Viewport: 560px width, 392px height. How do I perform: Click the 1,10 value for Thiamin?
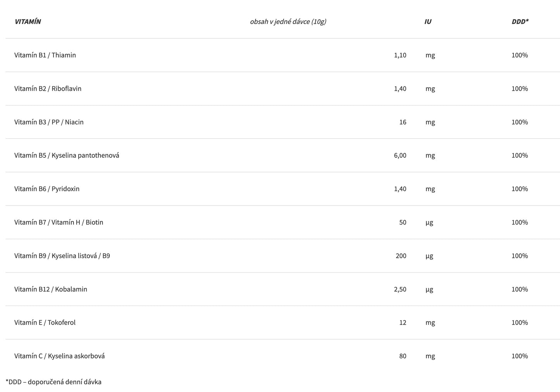point(400,55)
